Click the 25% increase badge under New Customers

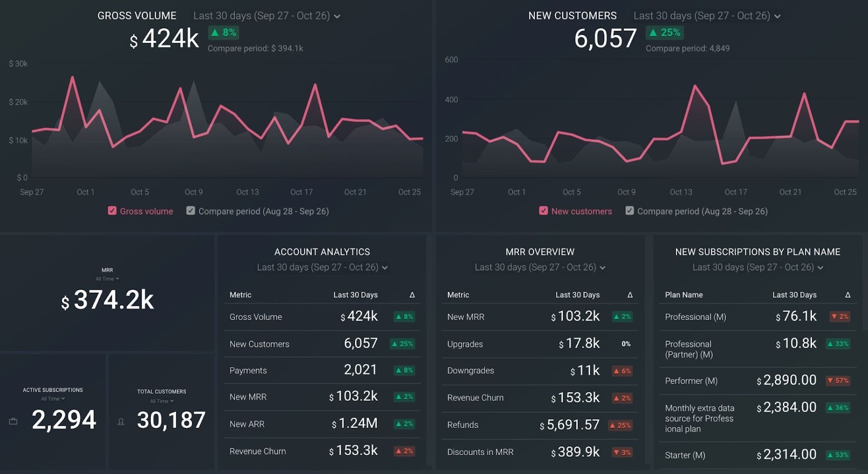pyautogui.click(x=664, y=33)
